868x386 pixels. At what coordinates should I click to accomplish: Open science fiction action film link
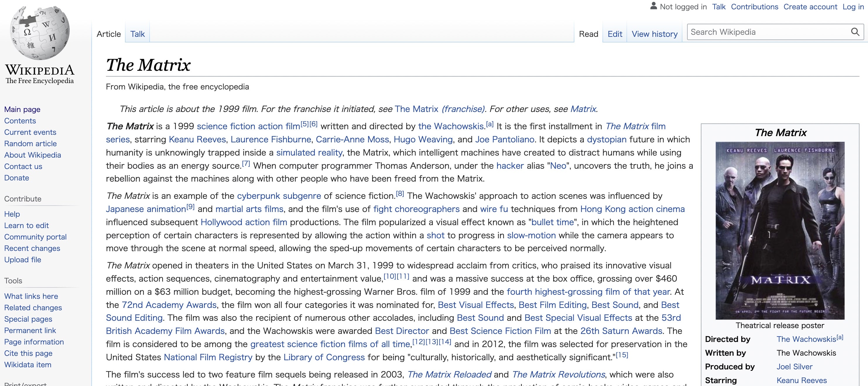[x=248, y=126]
